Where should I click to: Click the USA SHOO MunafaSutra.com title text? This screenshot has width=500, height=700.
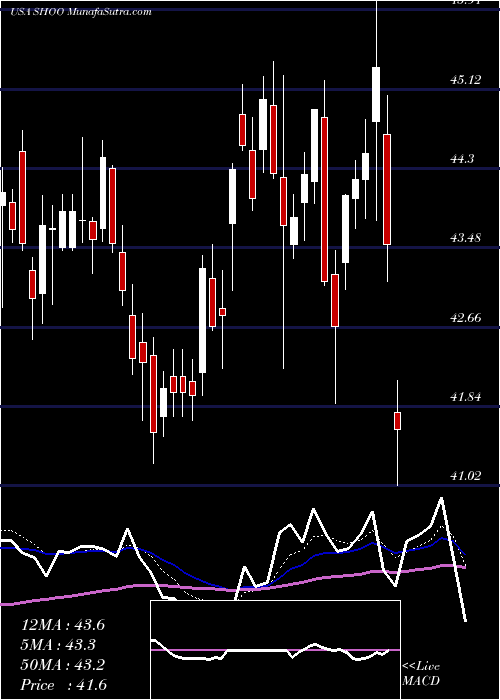coord(81,12)
